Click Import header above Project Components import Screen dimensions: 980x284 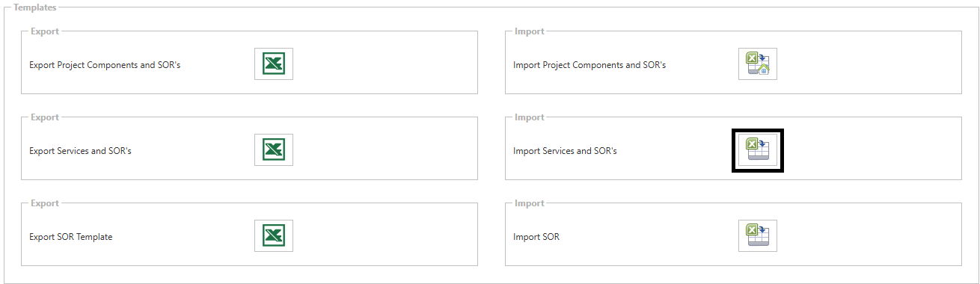[x=530, y=31]
